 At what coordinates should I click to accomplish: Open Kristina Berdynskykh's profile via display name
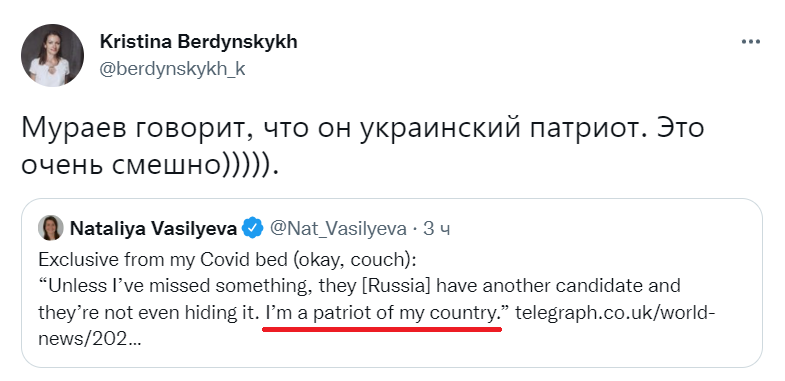click(x=199, y=42)
